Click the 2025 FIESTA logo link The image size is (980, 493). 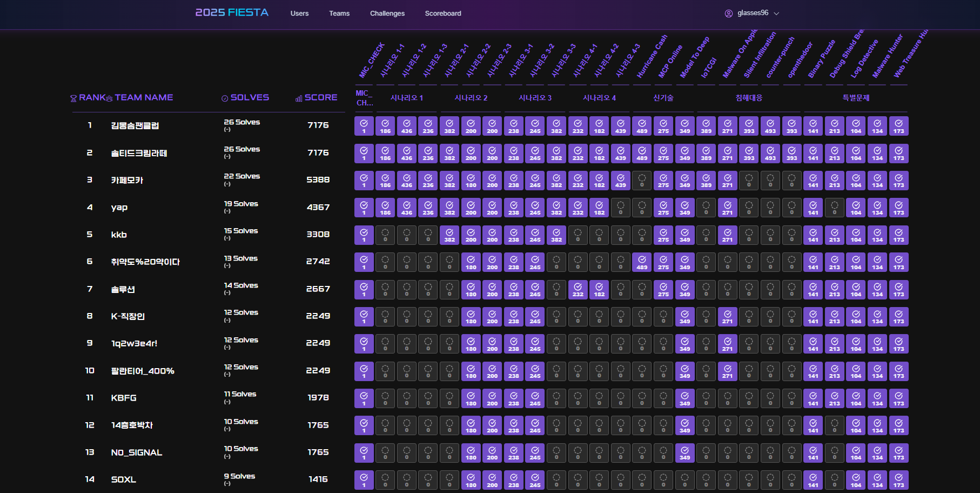(232, 12)
